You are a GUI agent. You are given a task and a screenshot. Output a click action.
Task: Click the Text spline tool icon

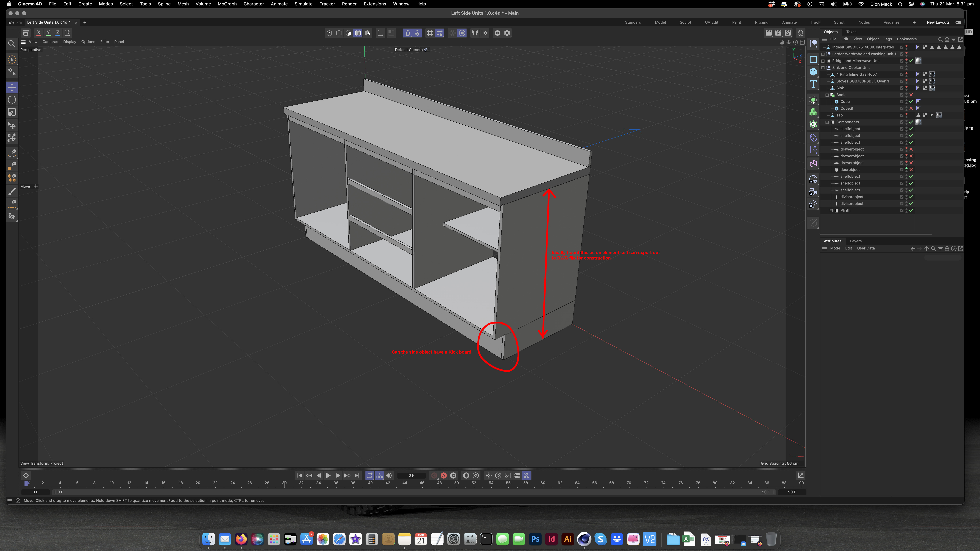pos(813,84)
